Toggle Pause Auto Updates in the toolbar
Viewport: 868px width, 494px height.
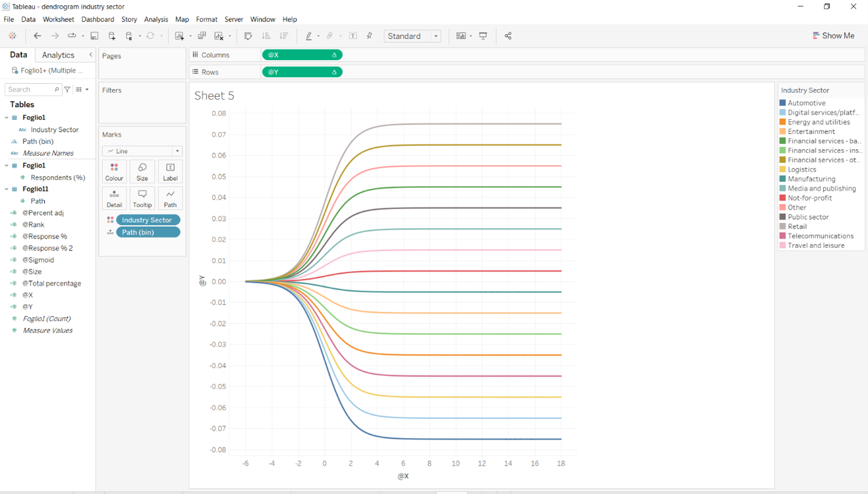click(129, 36)
